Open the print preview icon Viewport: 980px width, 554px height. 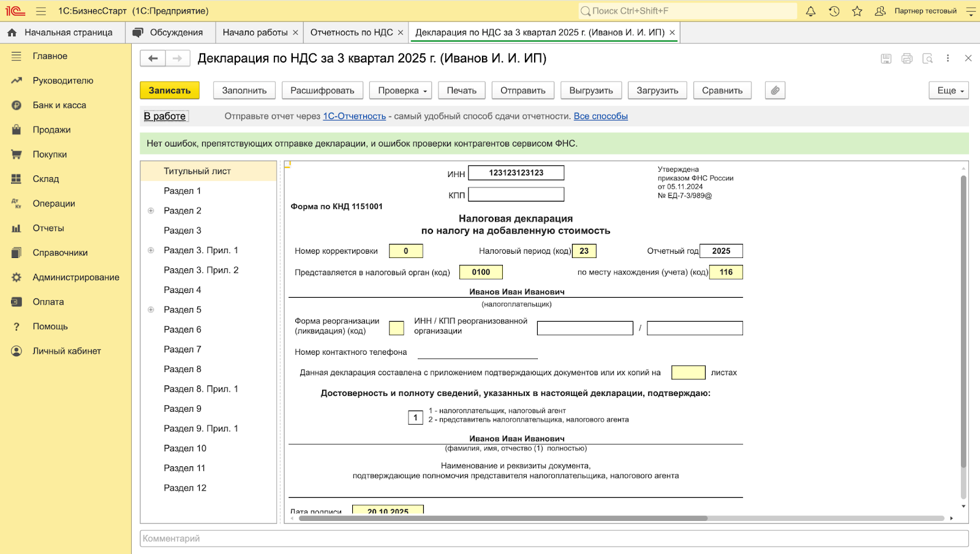point(927,58)
